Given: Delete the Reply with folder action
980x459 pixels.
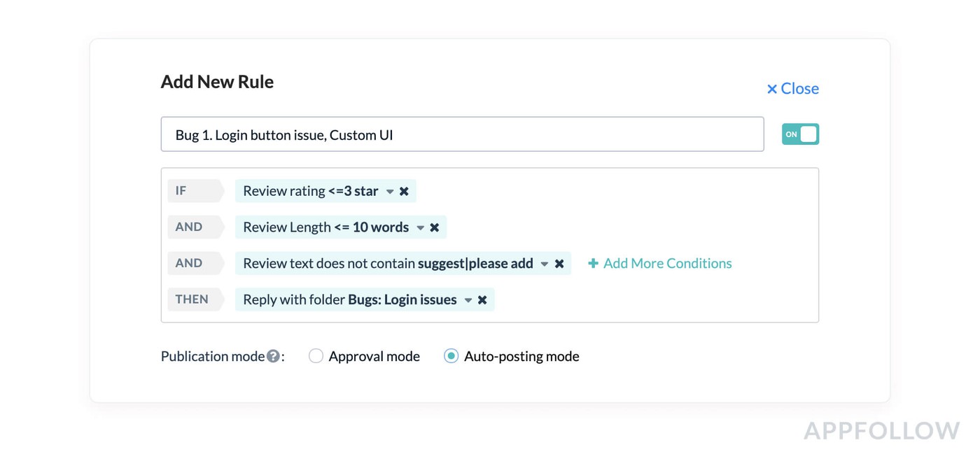Looking at the screenshot, I should pyautogui.click(x=482, y=299).
